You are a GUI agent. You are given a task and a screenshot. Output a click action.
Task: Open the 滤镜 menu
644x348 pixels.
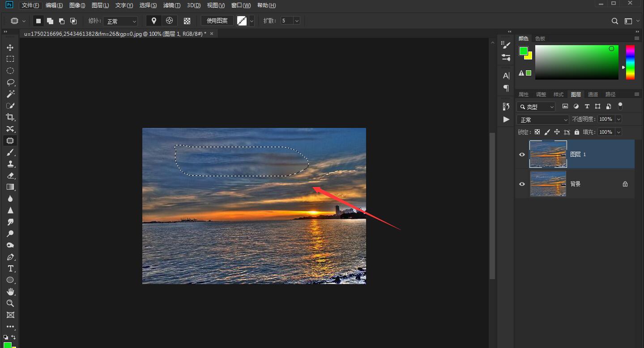(x=171, y=5)
